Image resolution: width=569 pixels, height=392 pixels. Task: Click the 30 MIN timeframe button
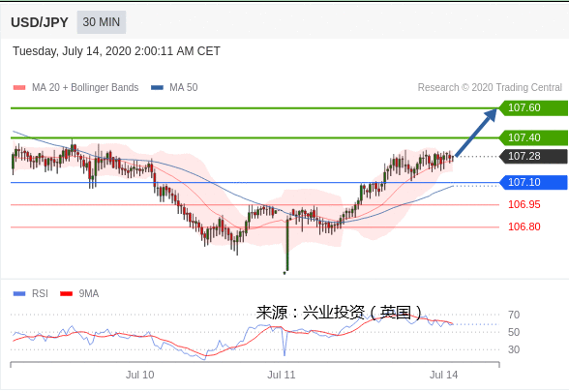[102, 22]
